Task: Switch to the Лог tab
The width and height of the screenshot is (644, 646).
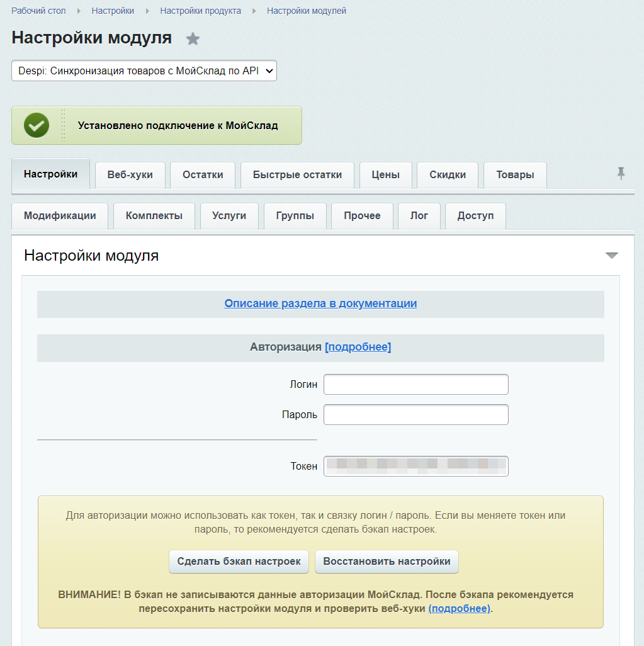Action: coord(419,216)
